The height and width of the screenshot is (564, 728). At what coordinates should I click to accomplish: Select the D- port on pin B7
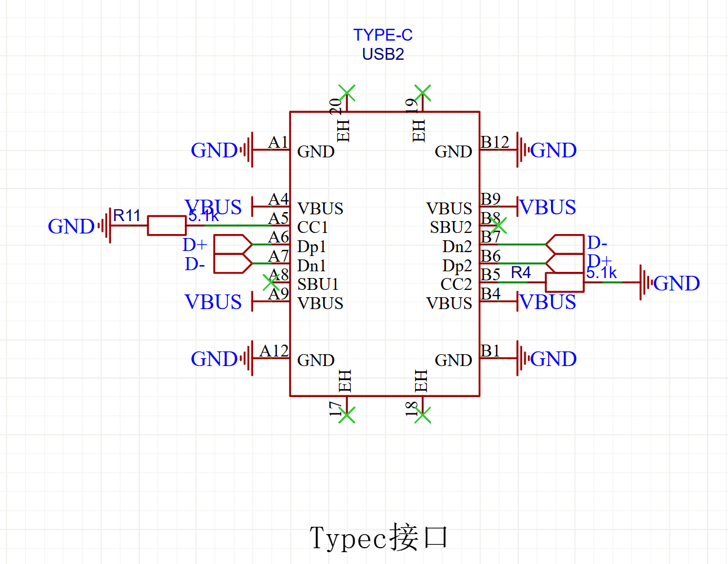pos(565,244)
